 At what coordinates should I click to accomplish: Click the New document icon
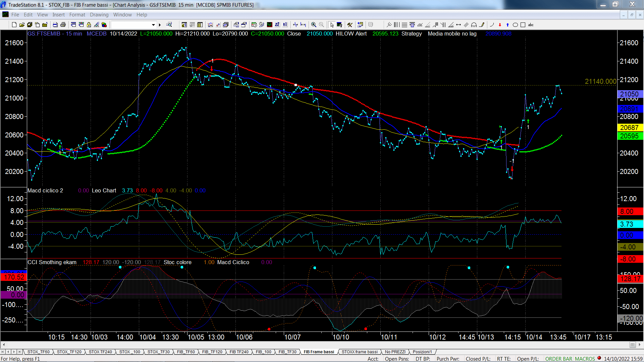pyautogui.click(x=14, y=25)
